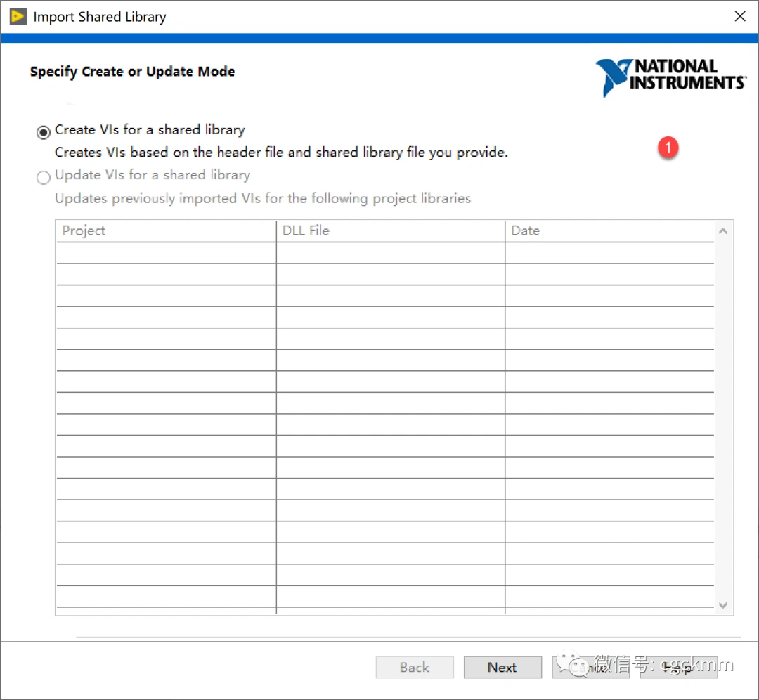Image resolution: width=759 pixels, height=700 pixels.
Task: Go to previous step with Back
Action: (415, 668)
